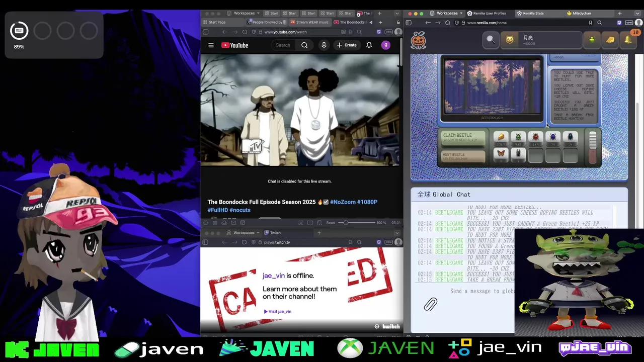The width and height of the screenshot is (644, 362).
Task: Open new tab in Twitch browser window
Action: pos(319,233)
